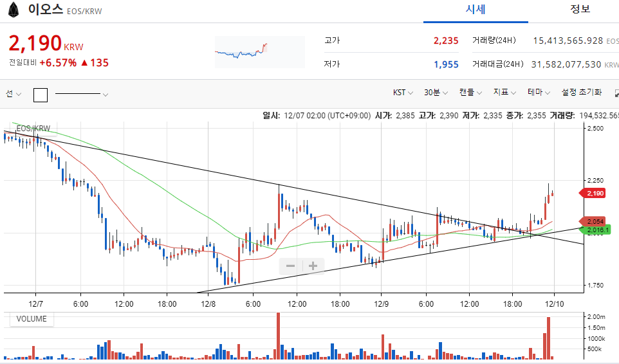The height and width of the screenshot is (364, 619).
Task: Click the ▲135 price change amount
Action: pyautogui.click(x=95, y=63)
